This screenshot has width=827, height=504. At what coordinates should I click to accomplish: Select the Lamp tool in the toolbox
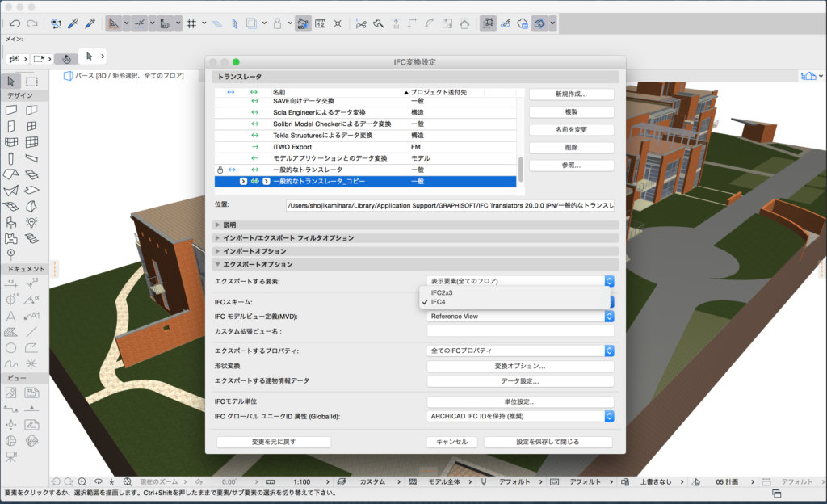(x=31, y=222)
